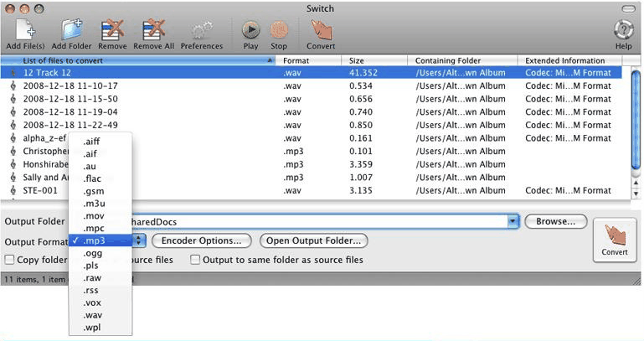Select .wav in the output format menu
Viewport: 644px width, 341px height.
pyautogui.click(x=92, y=315)
